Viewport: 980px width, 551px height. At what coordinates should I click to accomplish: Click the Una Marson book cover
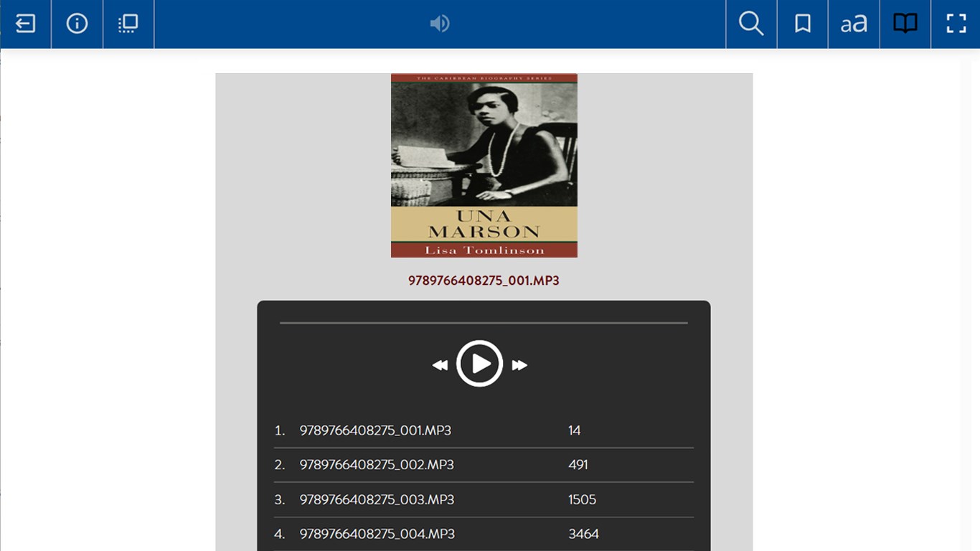484,165
